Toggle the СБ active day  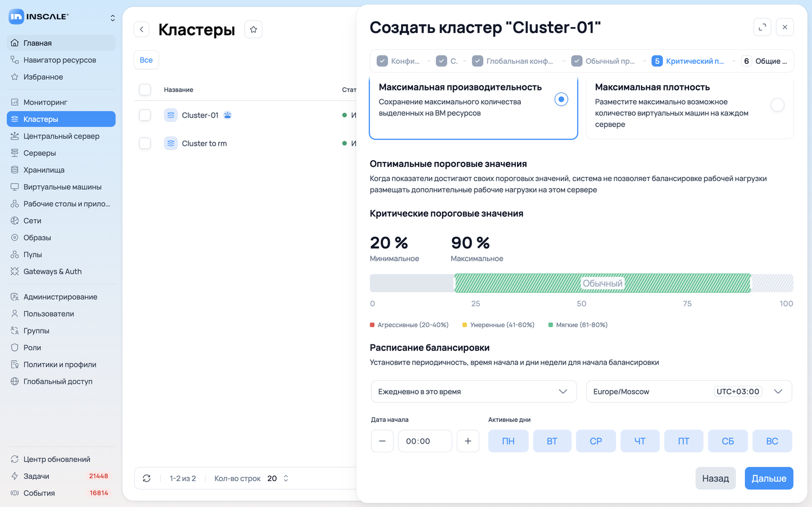[728, 441]
